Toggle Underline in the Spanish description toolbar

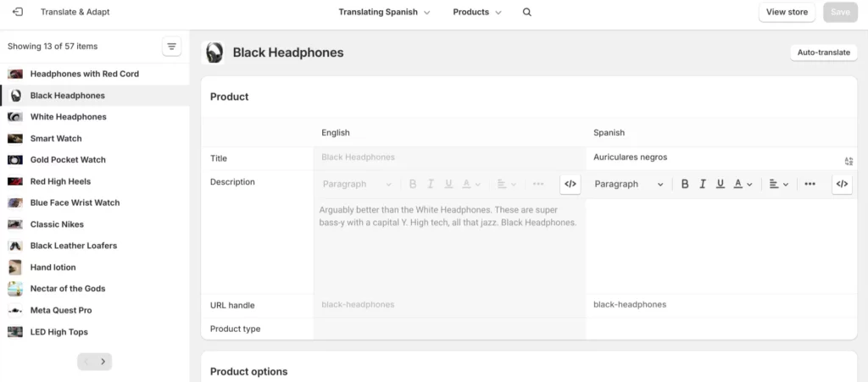pos(721,184)
